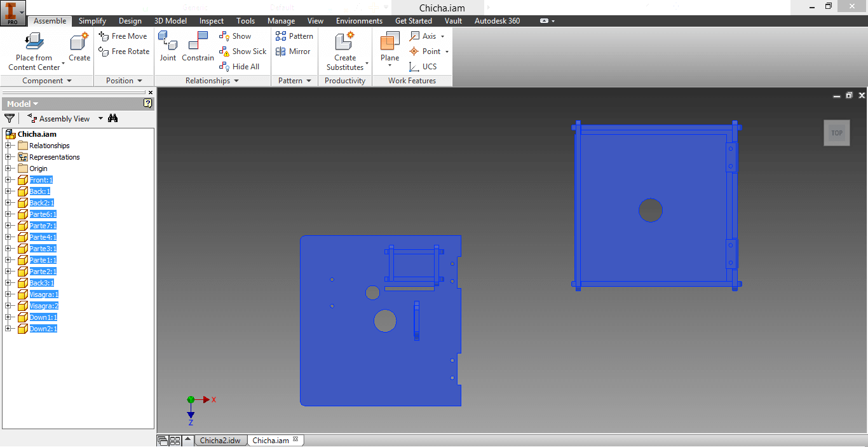Expand the Front:1 component node
The height and width of the screenshot is (447, 868).
tap(8, 180)
